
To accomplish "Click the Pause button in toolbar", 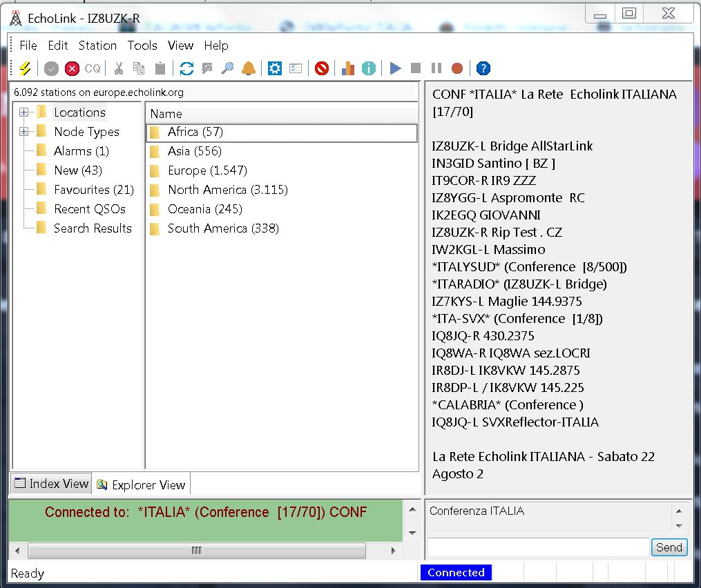I will 436,68.
